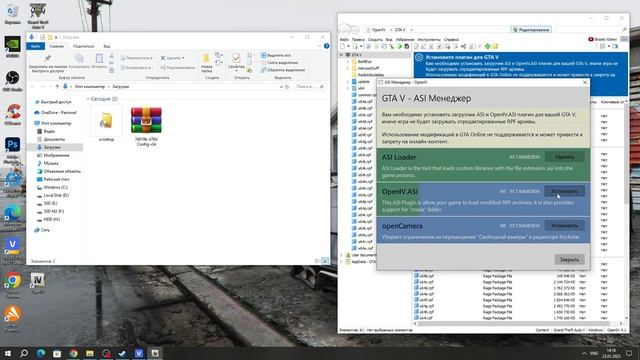Open Переместить в dropdown in ribbon
Image resolution: width=640 pixels, height=360 pixels.
(x=137, y=58)
